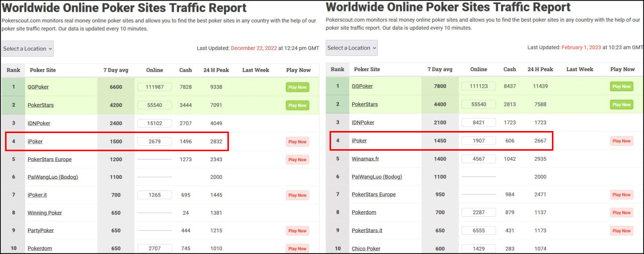Image resolution: width=644 pixels, height=254 pixels.
Task: Click PokerStars Europe Play Now in February report
Action: [x=622, y=195]
